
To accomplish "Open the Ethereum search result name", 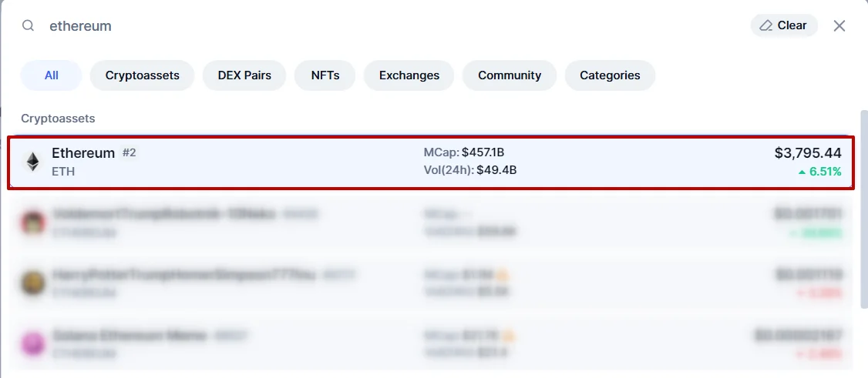I will 83,153.
